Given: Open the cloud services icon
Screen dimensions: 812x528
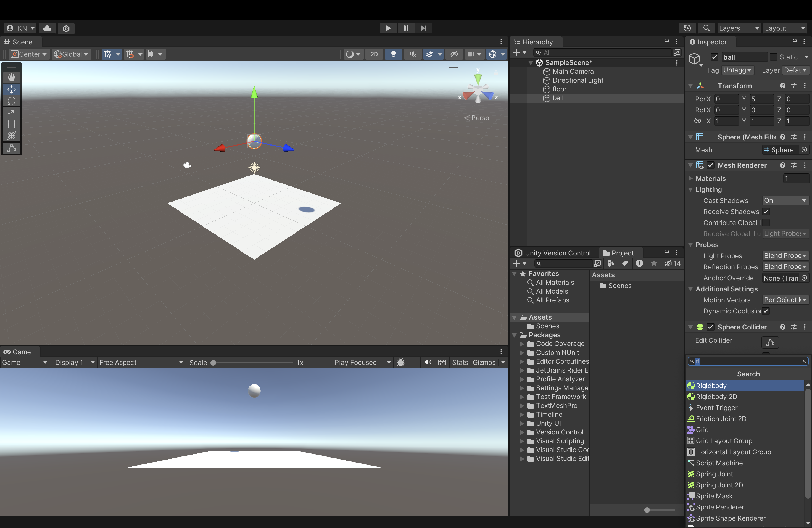Looking at the screenshot, I should point(48,28).
